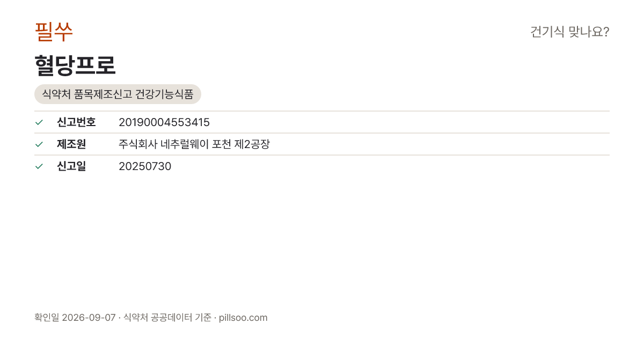Viewport: 644px width, 338px height.
Task: Click the 제조원 row
Action: (x=322, y=144)
